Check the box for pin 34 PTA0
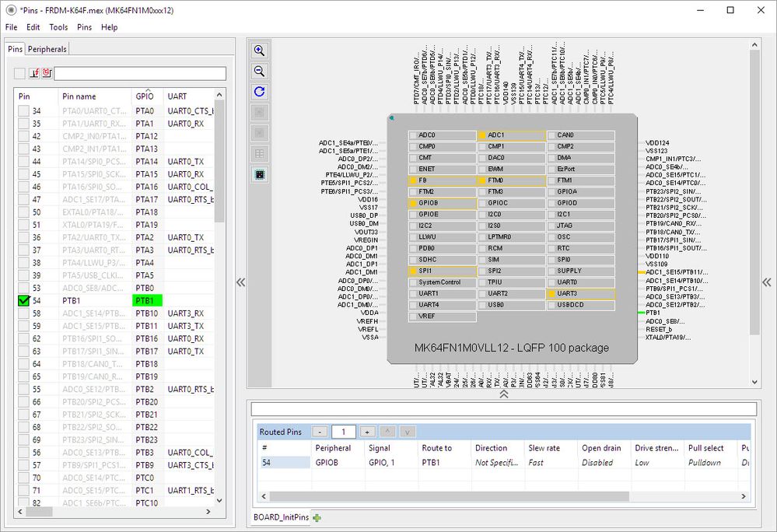777x532 pixels. (x=23, y=111)
